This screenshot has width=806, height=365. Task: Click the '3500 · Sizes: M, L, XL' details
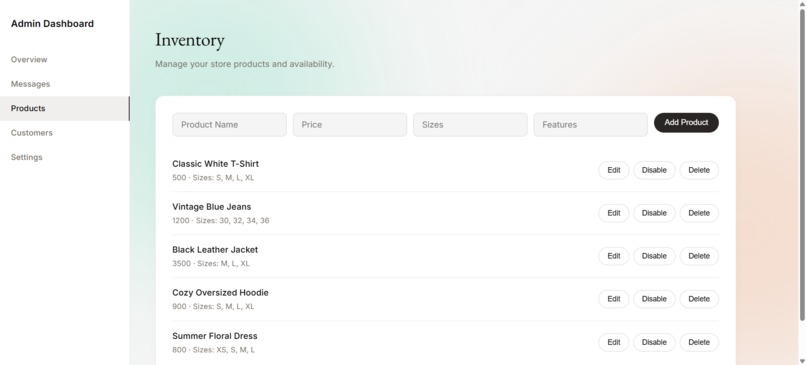tap(211, 264)
